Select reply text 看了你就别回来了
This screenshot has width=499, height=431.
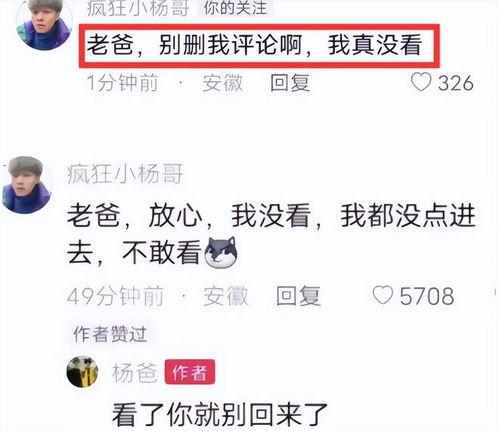[x=220, y=415]
